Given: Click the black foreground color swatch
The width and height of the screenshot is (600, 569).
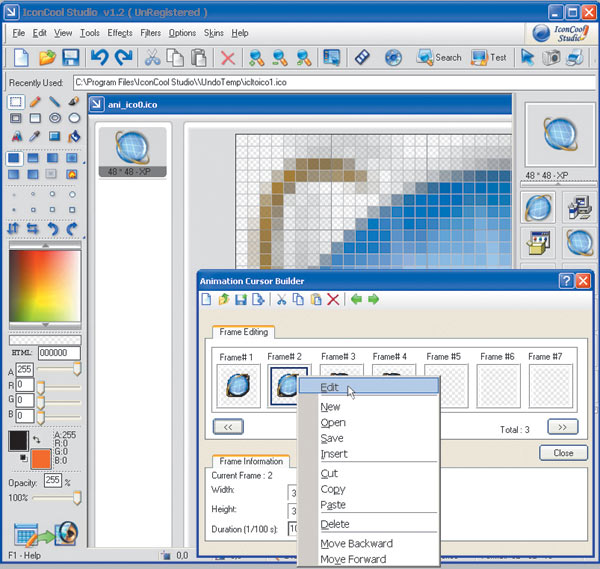Looking at the screenshot, I should pyautogui.click(x=18, y=441).
